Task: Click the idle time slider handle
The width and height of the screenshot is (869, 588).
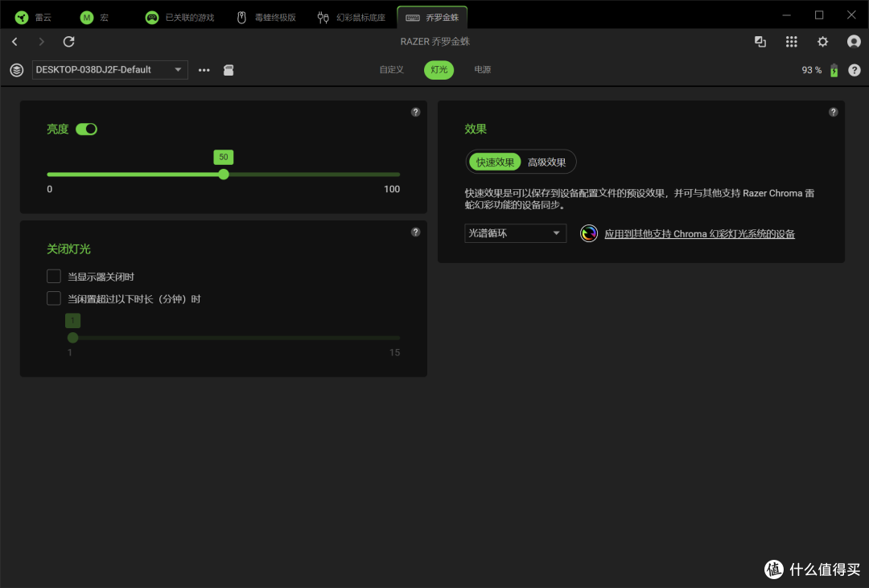Action: [72, 338]
